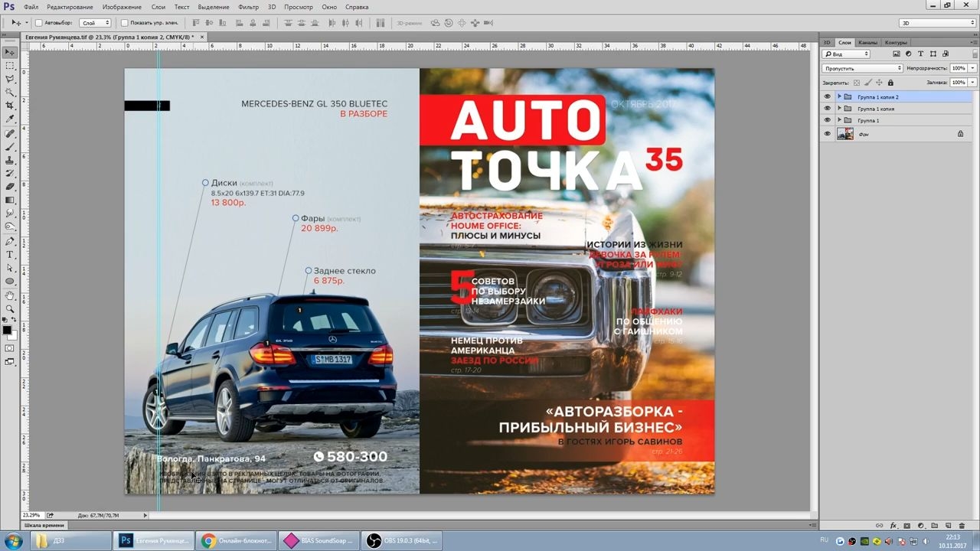Image resolution: width=980 pixels, height=551 pixels.
Task: Filter layers by adjustment layer type
Action: pos(909,54)
